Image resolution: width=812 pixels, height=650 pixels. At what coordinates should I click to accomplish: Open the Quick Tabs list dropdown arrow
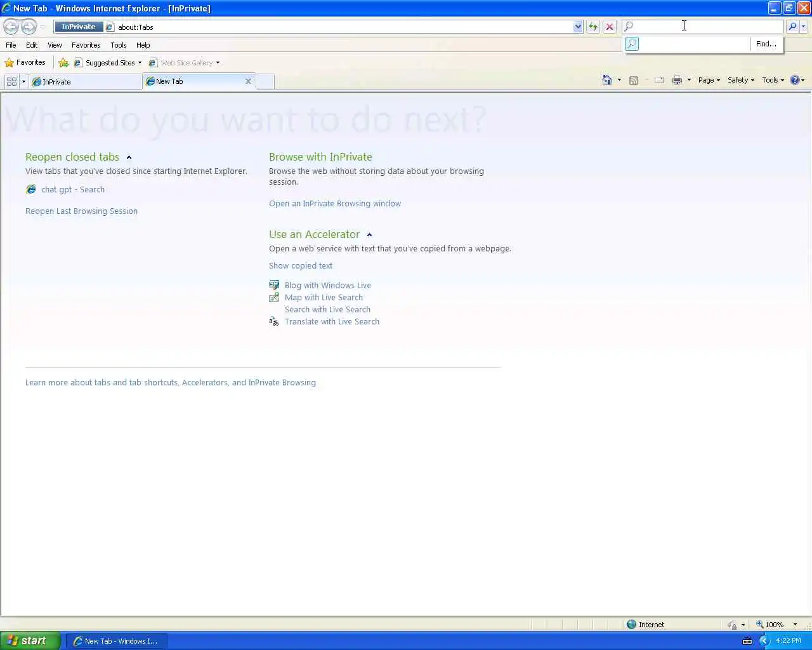[23, 81]
